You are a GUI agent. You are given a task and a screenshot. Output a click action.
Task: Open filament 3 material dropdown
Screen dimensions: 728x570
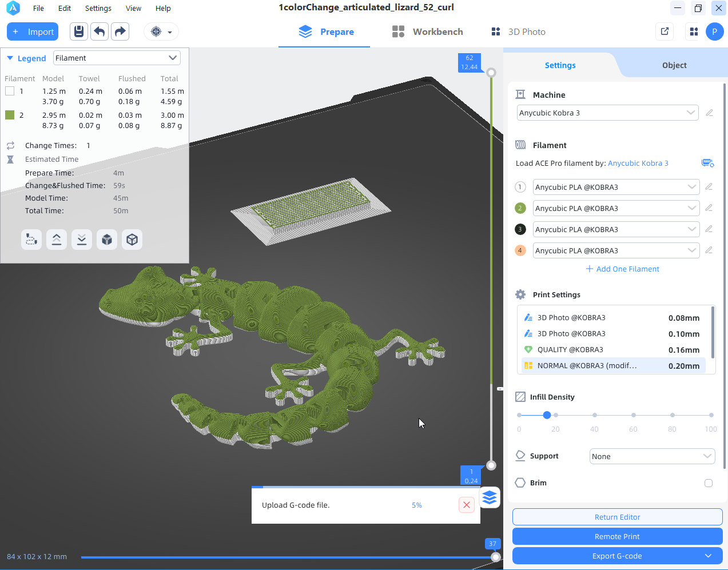point(616,229)
